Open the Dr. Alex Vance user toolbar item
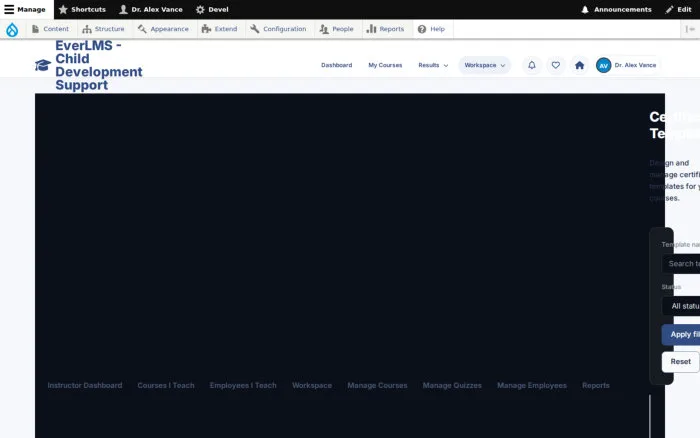The width and height of the screenshot is (700, 438). coord(151,9)
